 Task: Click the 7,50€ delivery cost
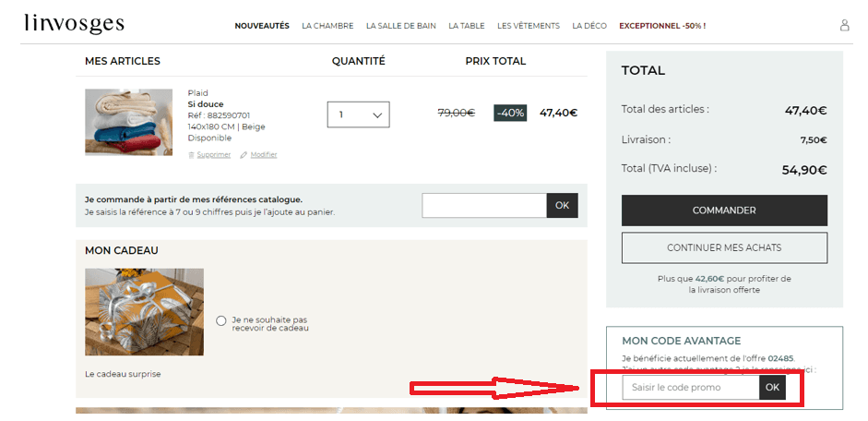point(814,140)
